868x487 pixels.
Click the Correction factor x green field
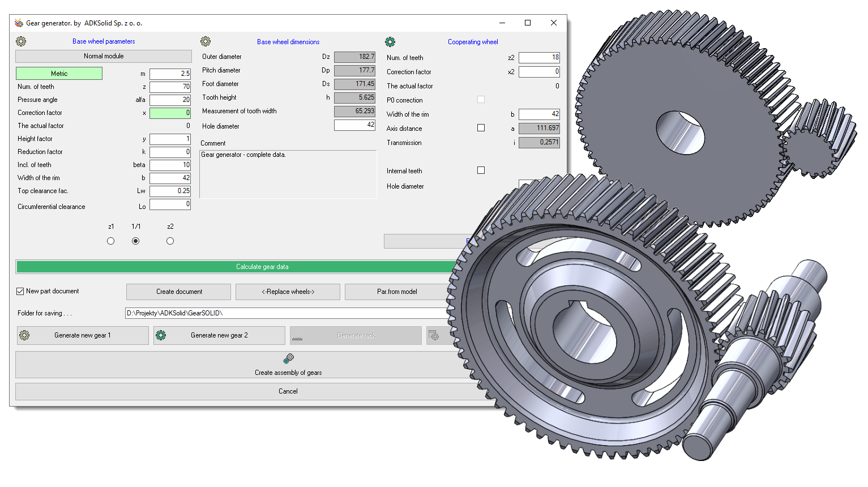click(x=170, y=113)
